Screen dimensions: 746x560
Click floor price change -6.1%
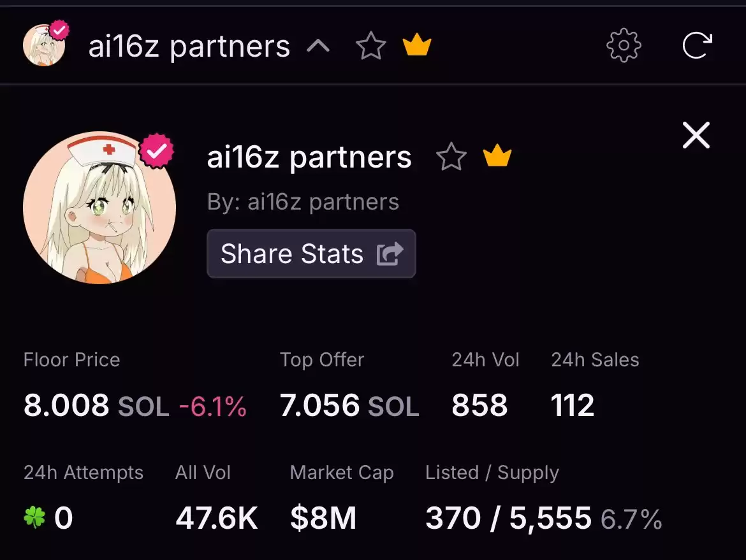(213, 406)
